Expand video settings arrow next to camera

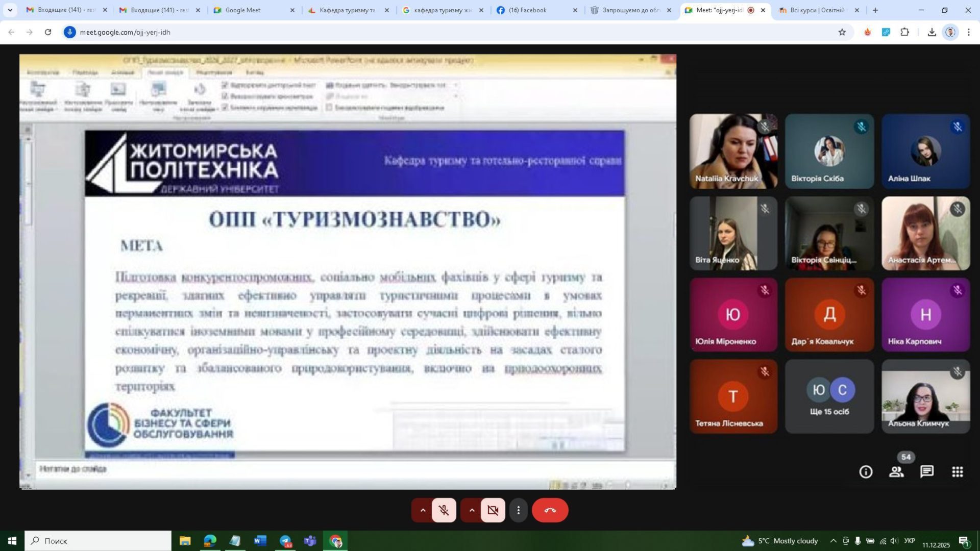(472, 510)
